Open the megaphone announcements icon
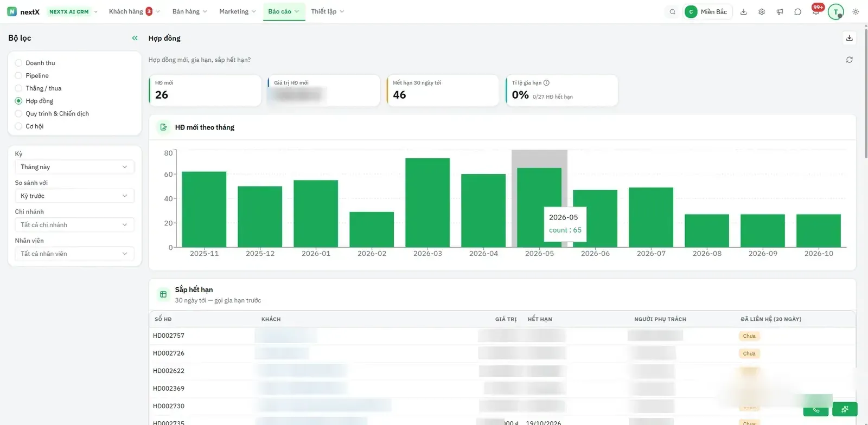The height and width of the screenshot is (425, 868). (780, 11)
